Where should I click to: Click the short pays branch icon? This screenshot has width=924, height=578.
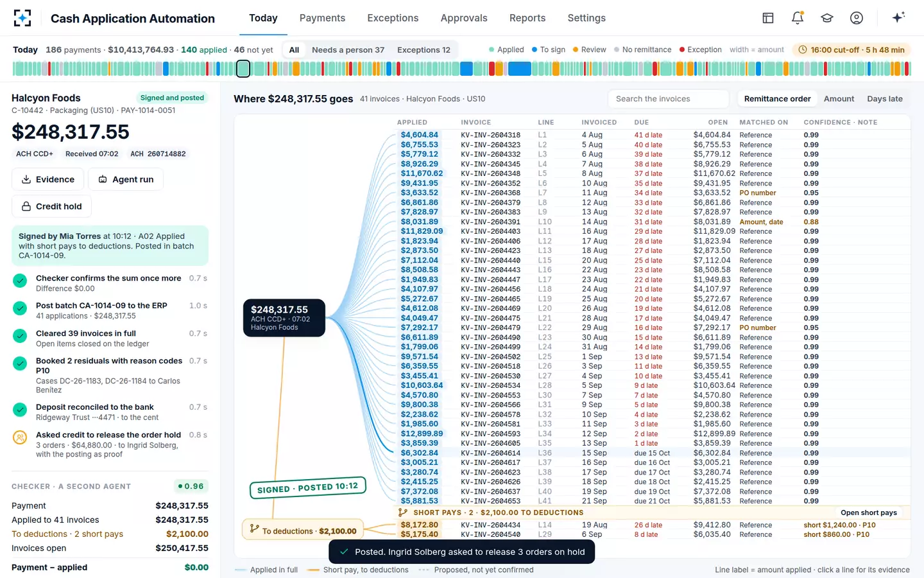point(402,512)
